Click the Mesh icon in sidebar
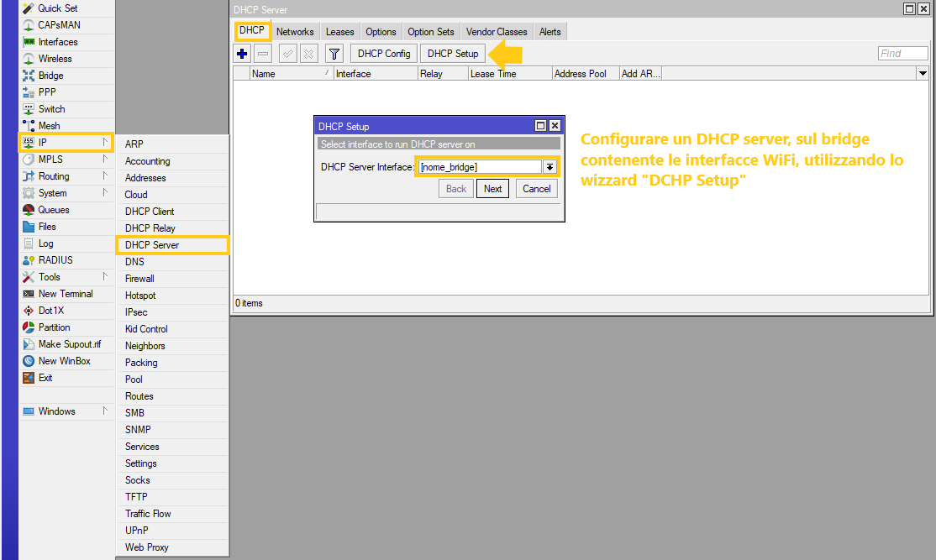936x560 pixels. point(28,126)
